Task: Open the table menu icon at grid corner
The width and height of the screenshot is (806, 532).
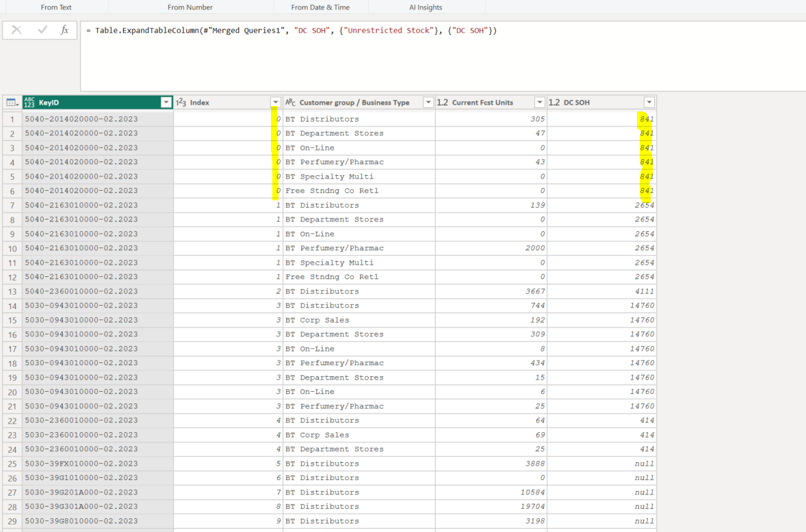Action: click(x=12, y=103)
